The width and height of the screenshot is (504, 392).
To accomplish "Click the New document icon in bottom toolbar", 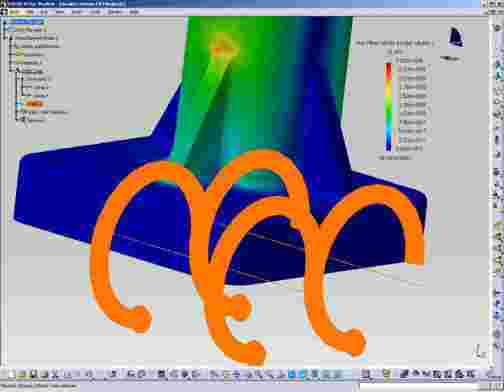I will coord(12,374).
